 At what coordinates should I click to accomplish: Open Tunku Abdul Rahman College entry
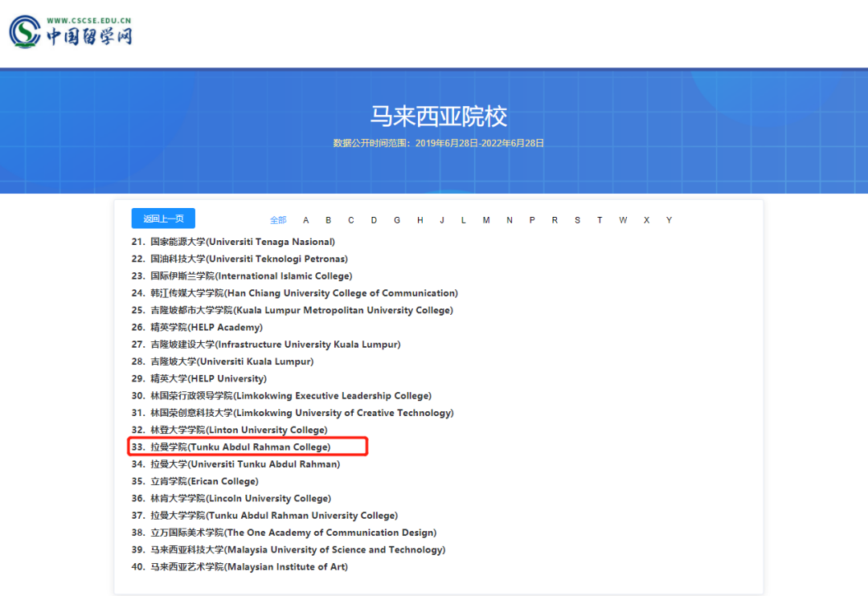(x=231, y=447)
